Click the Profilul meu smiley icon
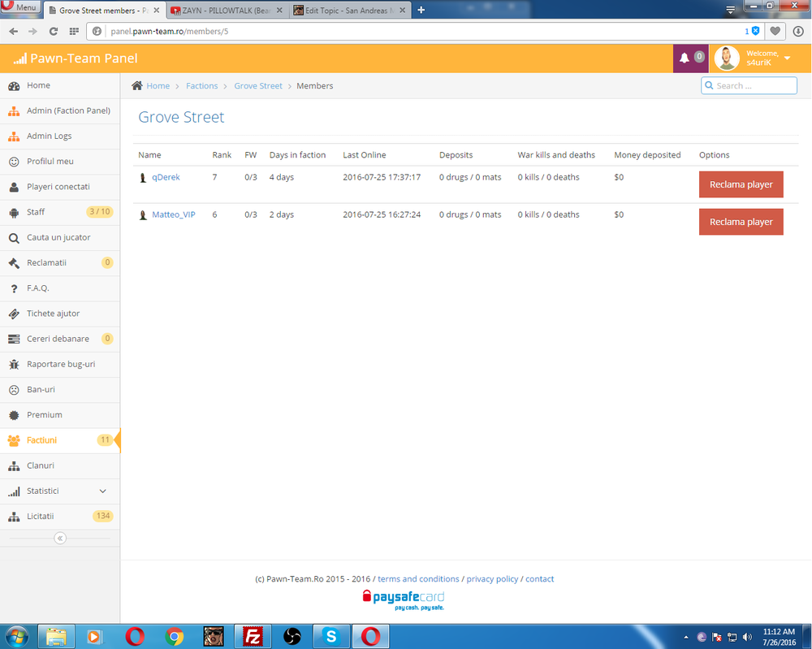 click(x=14, y=162)
